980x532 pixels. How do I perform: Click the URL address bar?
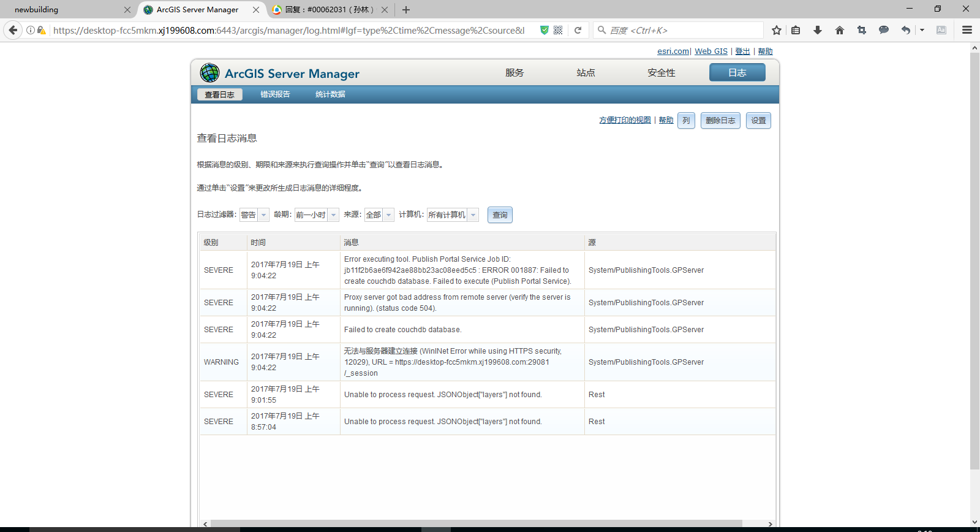pyautogui.click(x=288, y=30)
